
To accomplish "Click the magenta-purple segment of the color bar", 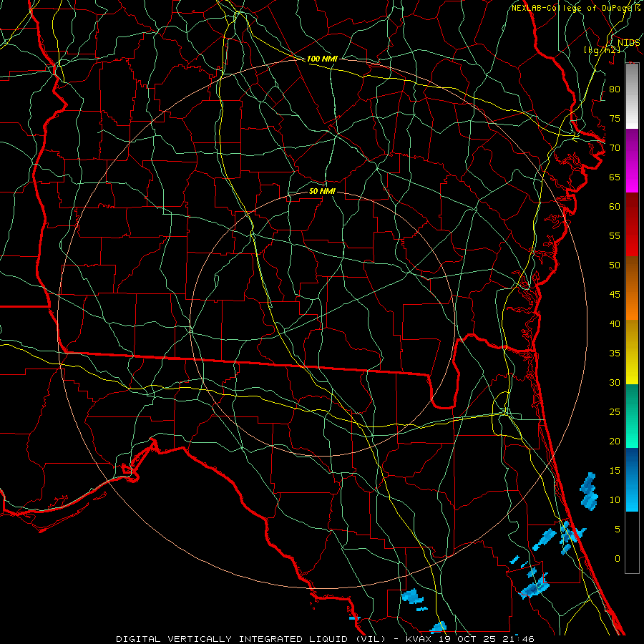I will [x=632, y=160].
